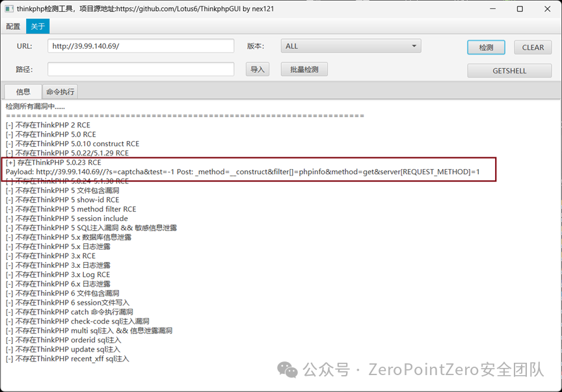
Task: Open the 配置 menu
Action: (13, 27)
